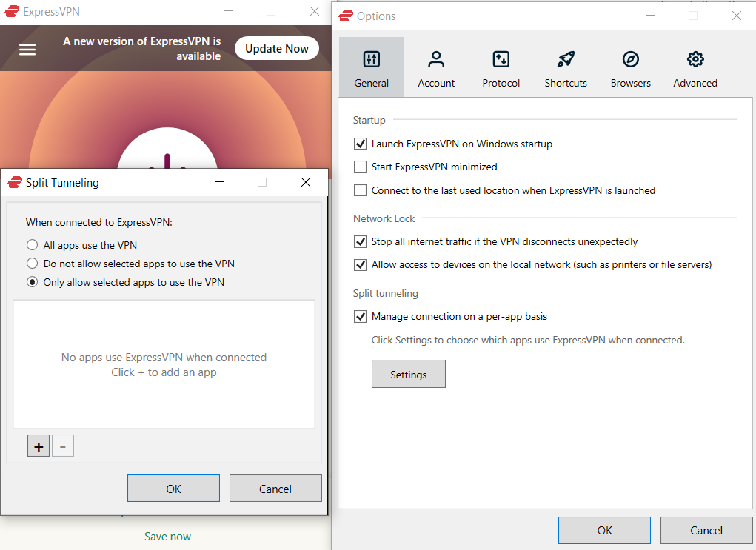The image size is (756, 550).
Task: Toggle Stop all internet traffic checkbox
Action: (360, 241)
